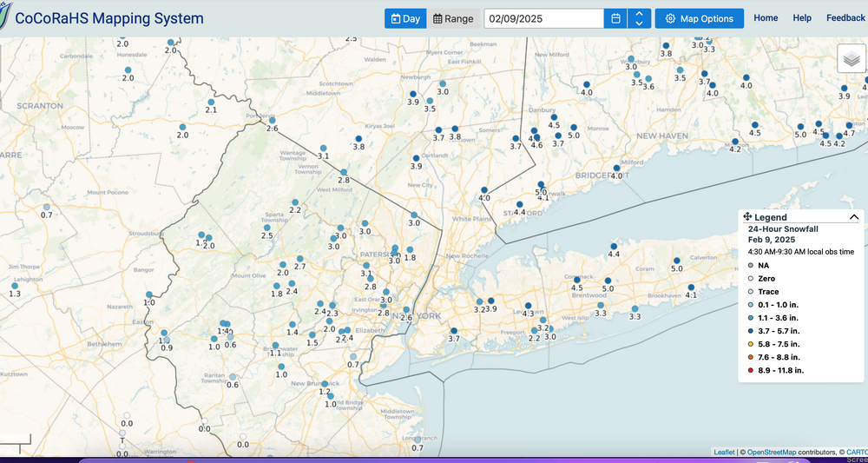
Task: Click the 1.5 marker near Bridgewater Township
Action: coord(312,335)
